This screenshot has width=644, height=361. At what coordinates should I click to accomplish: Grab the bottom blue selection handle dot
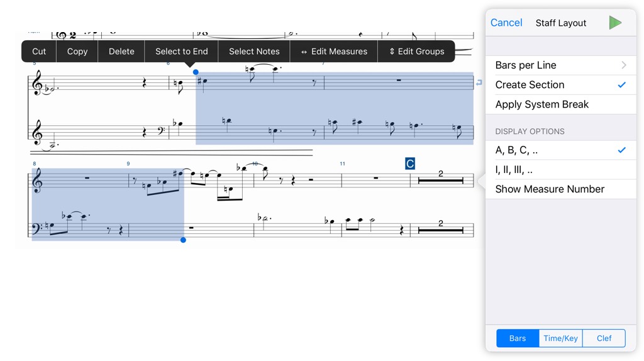click(x=183, y=240)
